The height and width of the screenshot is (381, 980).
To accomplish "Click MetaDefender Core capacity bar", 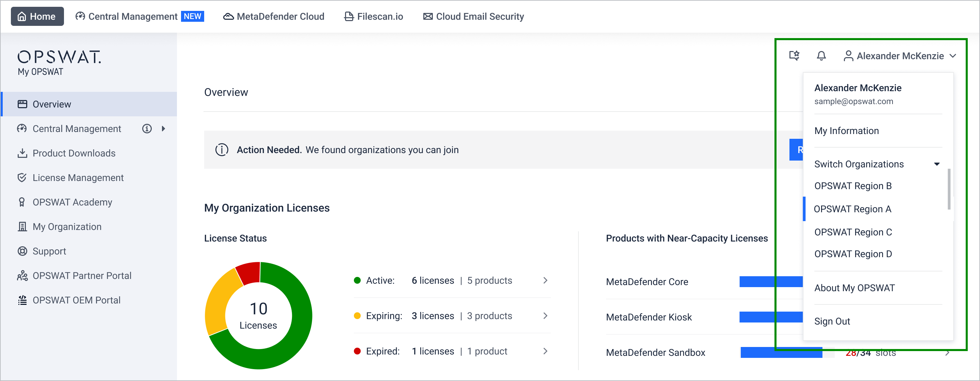I will coord(771,282).
